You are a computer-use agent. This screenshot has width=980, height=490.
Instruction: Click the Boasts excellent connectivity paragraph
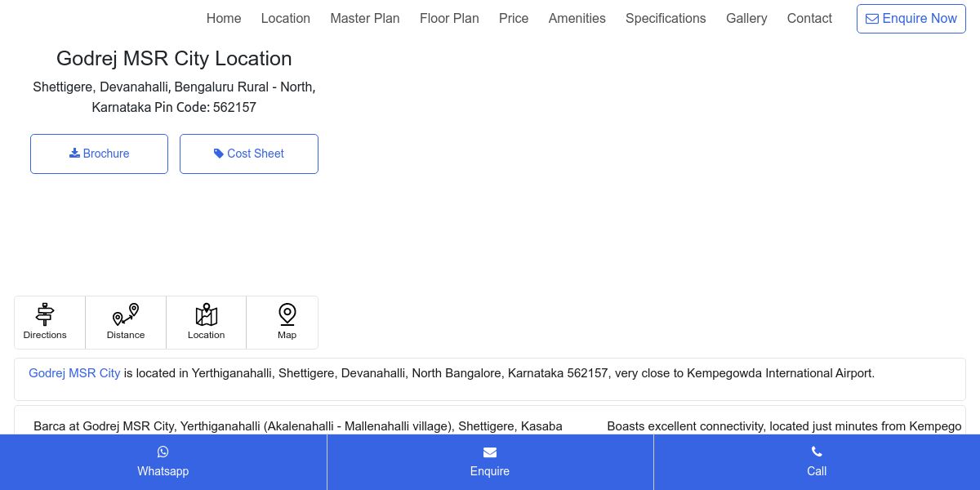[784, 426]
